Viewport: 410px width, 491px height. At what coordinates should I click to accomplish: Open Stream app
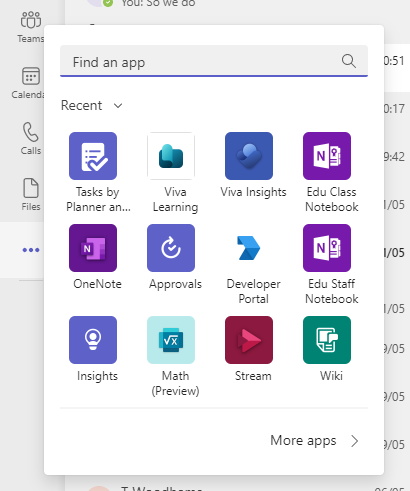[249, 340]
